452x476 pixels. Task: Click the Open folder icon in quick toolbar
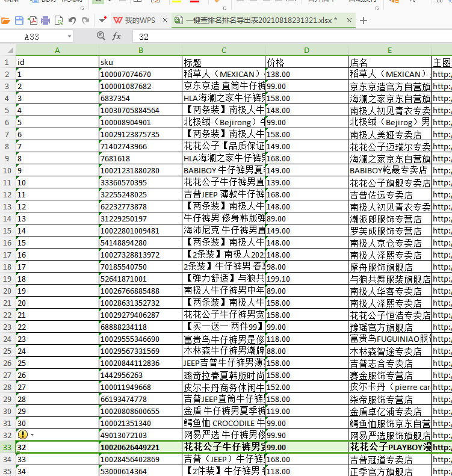(5, 20)
